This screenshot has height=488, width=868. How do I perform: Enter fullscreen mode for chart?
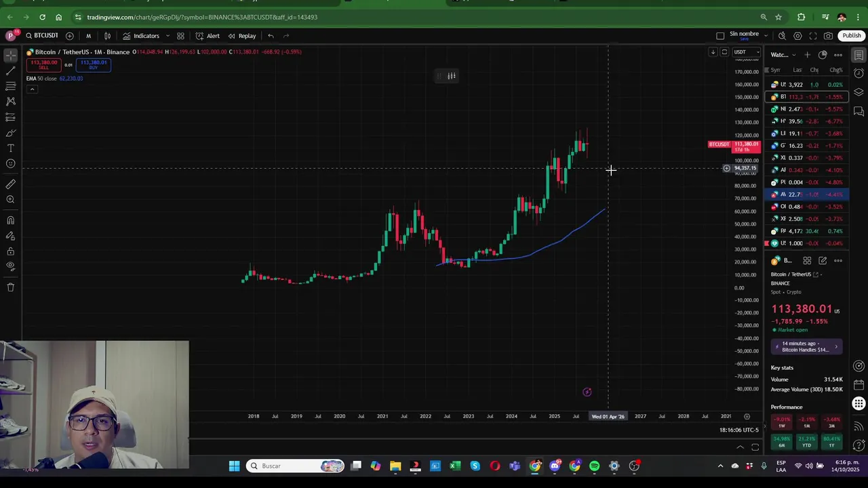(813, 36)
